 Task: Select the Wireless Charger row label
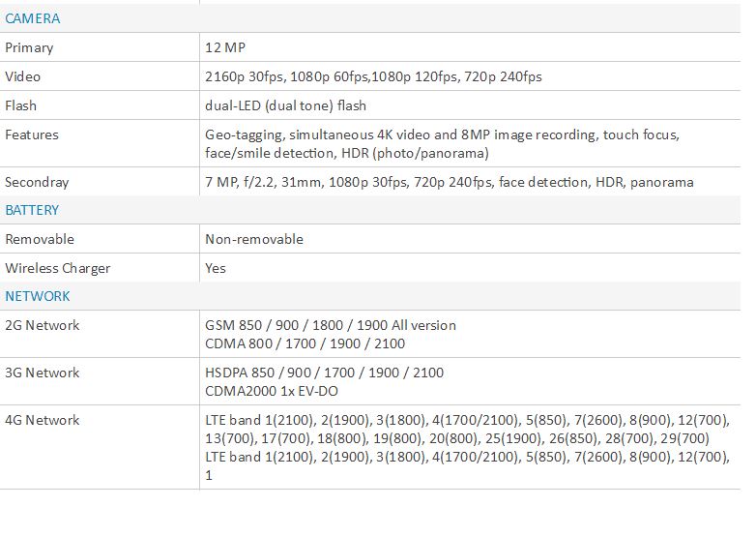tap(58, 268)
